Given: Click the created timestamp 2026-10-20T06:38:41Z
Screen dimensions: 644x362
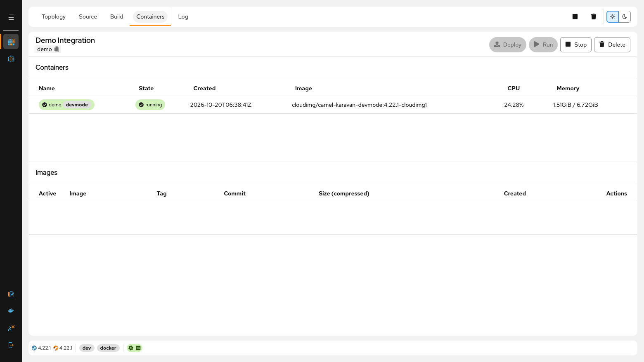Looking at the screenshot, I should 221,105.
